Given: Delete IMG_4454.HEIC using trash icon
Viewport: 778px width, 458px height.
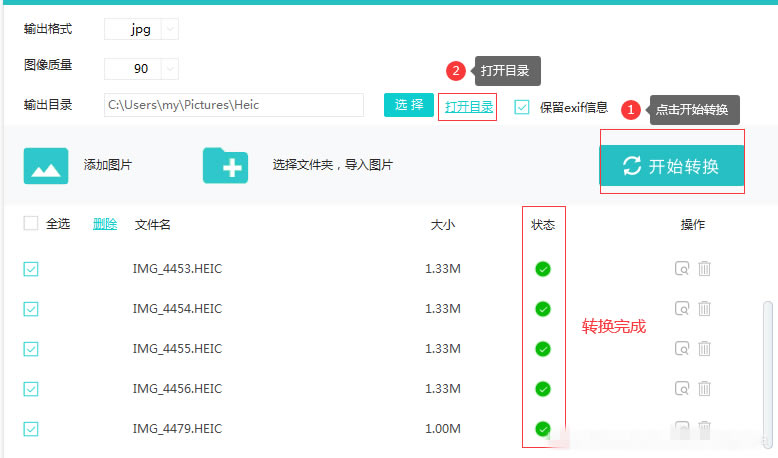Looking at the screenshot, I should point(704,308).
